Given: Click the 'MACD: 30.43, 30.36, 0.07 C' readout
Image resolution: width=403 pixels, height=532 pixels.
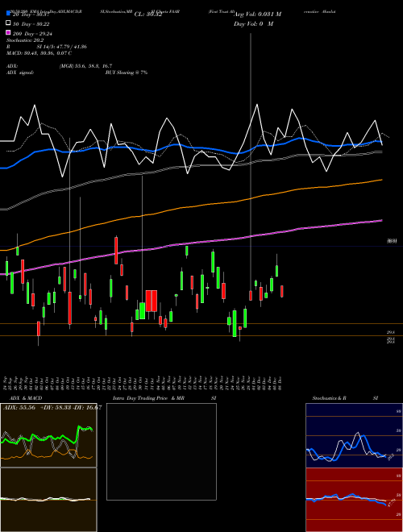Looking at the screenshot, I should coord(39,53).
